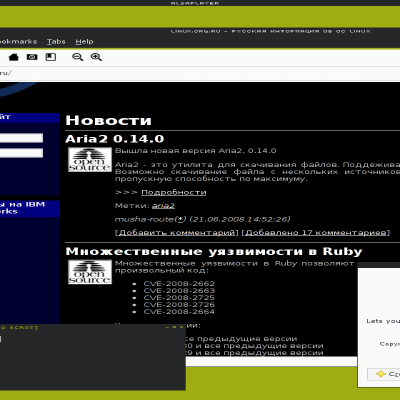Follow the aria2 tag link

click(163, 206)
